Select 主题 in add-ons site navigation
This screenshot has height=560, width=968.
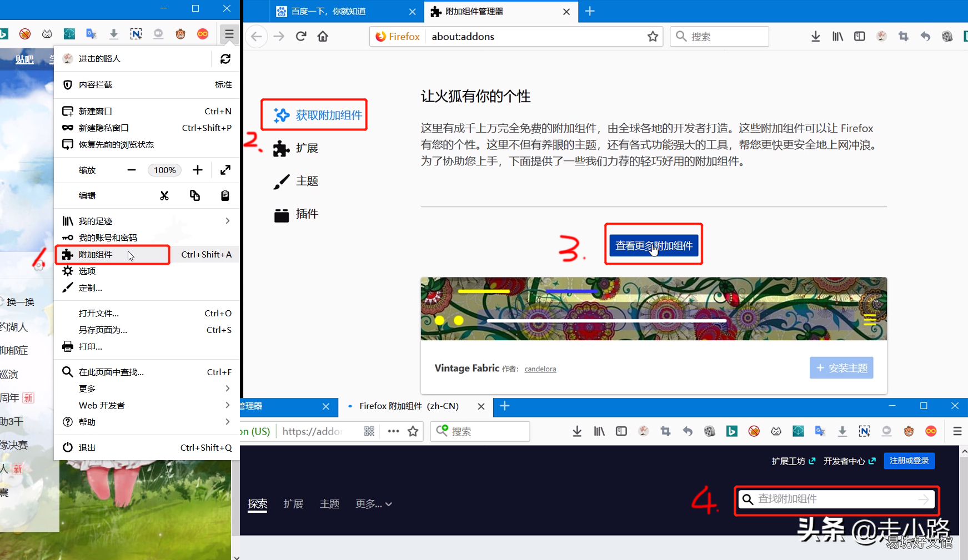pos(329,504)
